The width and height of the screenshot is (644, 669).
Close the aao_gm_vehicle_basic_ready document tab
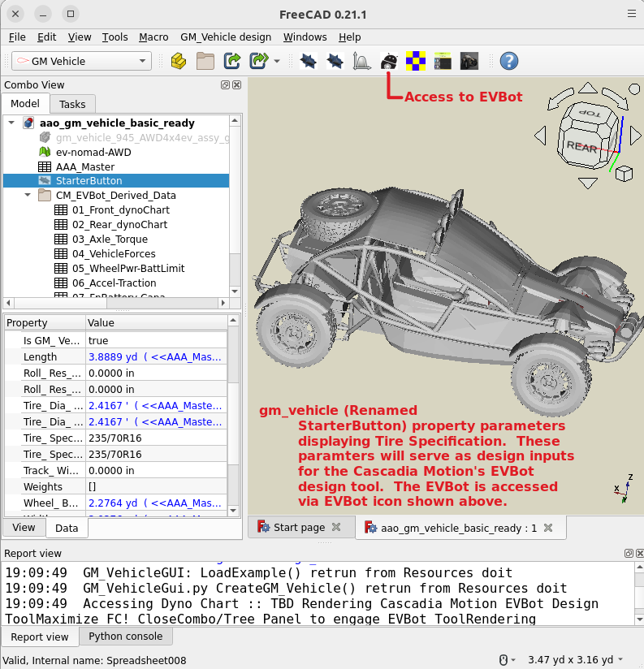click(548, 528)
